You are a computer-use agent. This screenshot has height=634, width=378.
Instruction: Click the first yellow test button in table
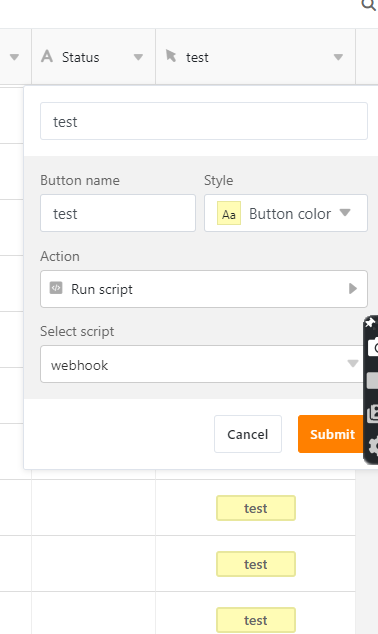(256, 508)
